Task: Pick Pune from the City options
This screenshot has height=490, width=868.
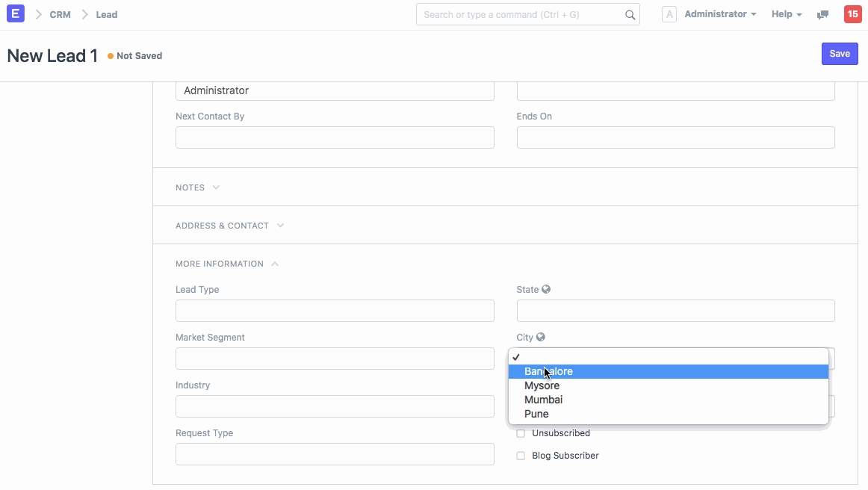Action: pos(536,414)
